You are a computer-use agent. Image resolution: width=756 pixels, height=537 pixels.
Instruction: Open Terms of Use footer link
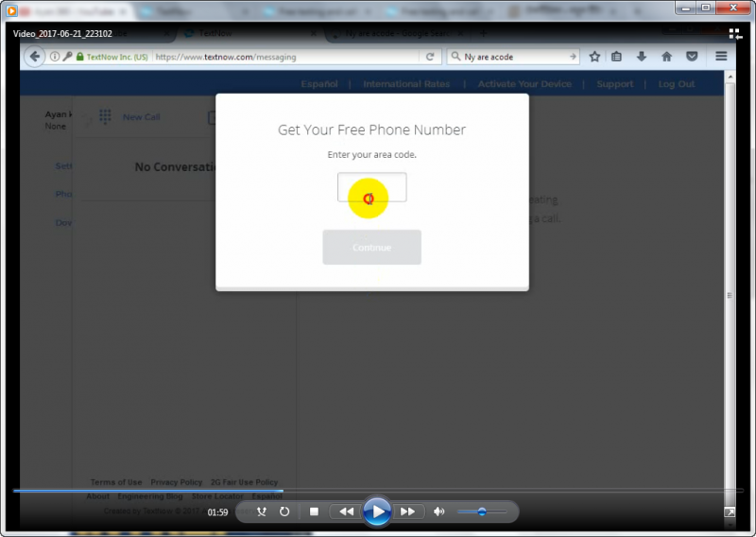pos(116,482)
